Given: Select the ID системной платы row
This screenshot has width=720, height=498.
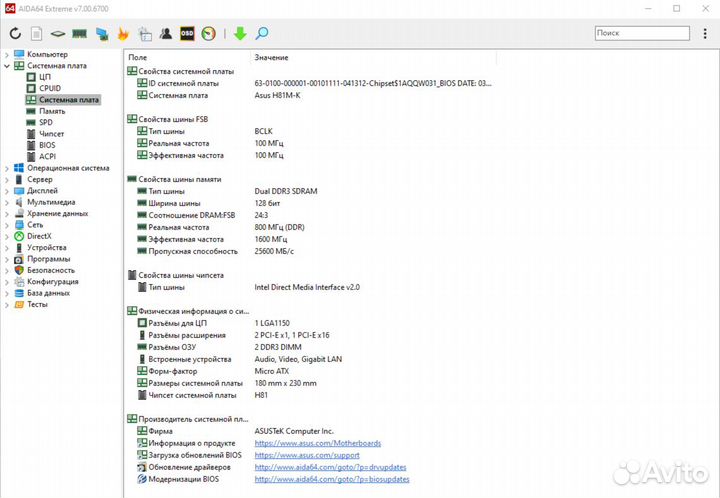Looking at the screenshot, I should pos(314,84).
